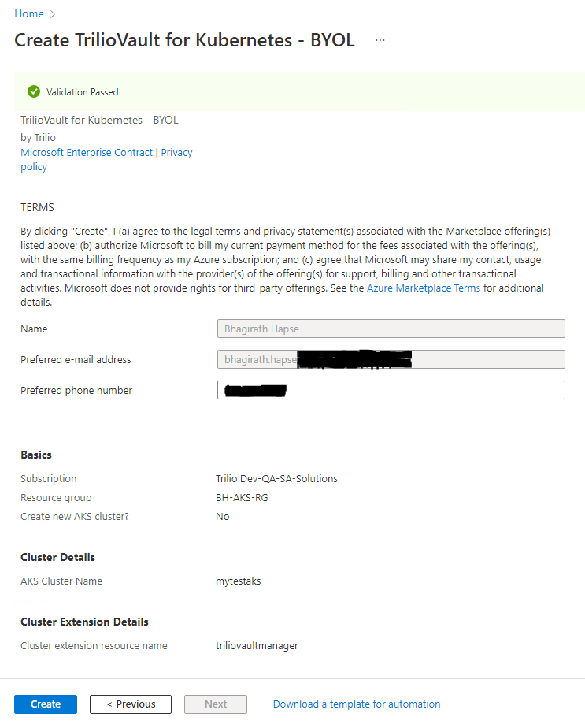Open the Privacy policy link
The width and height of the screenshot is (585, 728).
(x=176, y=153)
